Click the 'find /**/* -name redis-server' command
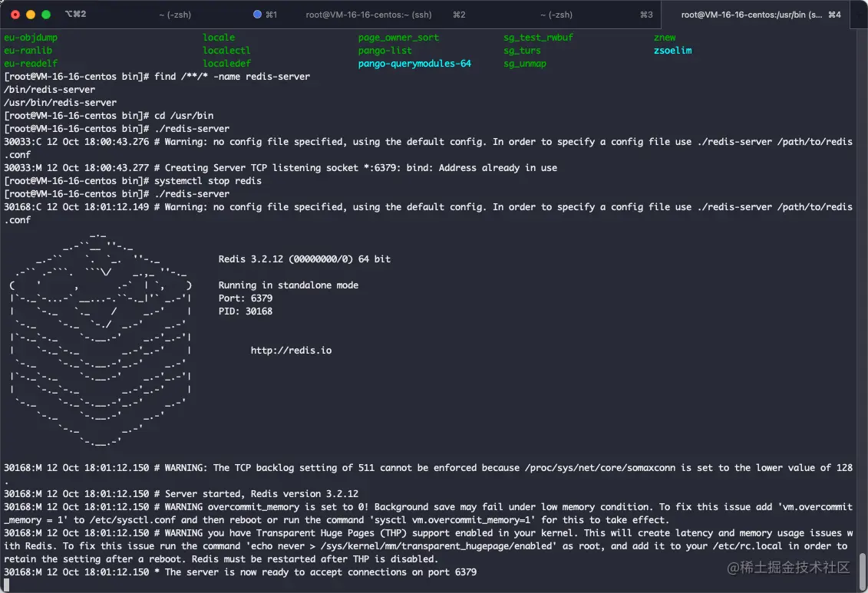The width and height of the screenshot is (868, 593). click(232, 77)
